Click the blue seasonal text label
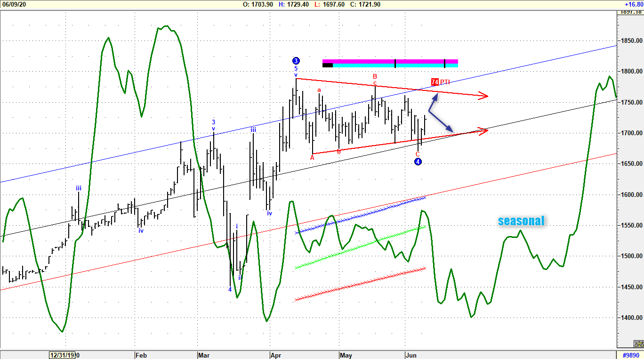 click(x=521, y=220)
